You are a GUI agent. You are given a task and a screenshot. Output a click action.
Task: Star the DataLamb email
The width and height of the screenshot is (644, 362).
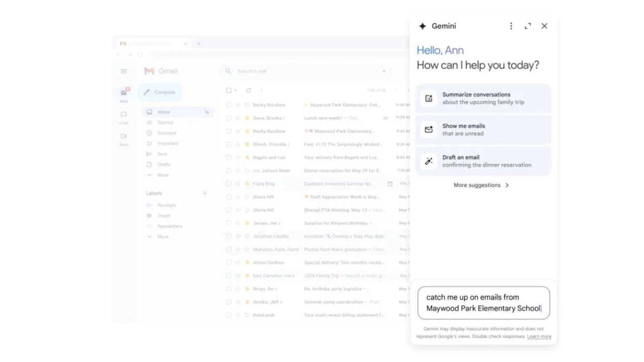click(x=238, y=315)
